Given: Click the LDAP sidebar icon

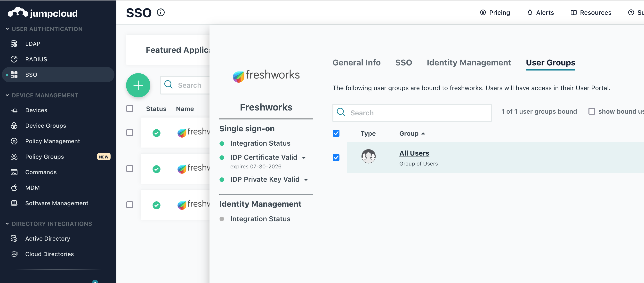Looking at the screenshot, I should (x=14, y=44).
